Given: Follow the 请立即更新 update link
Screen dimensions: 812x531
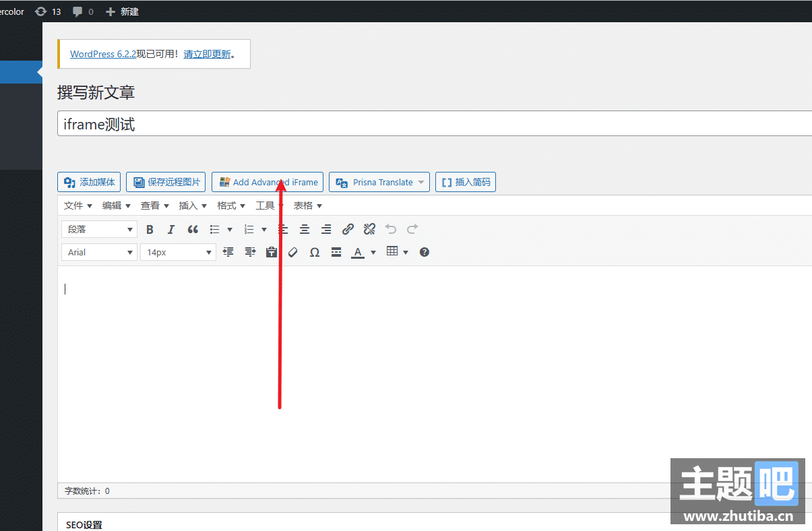Looking at the screenshot, I should [208, 54].
